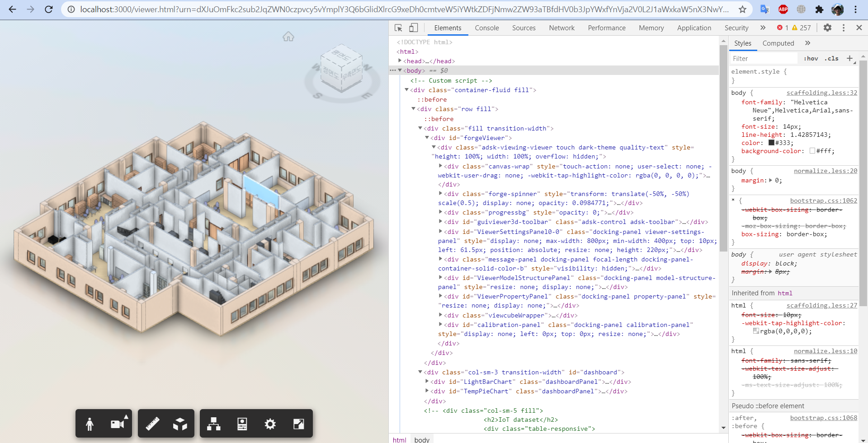Screen dimensions: 868x443
Task: Open the camera interactions tool
Action: pos(118,424)
